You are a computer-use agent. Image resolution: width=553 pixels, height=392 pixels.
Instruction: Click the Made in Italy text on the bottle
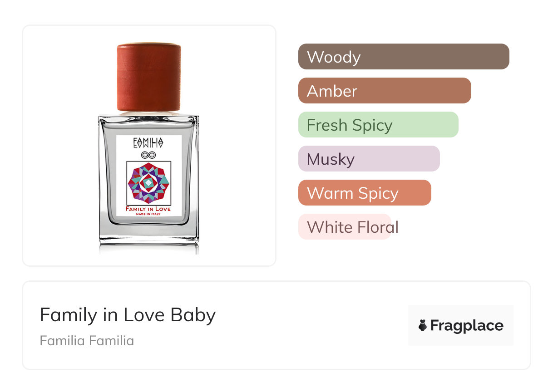pyautogui.click(x=148, y=214)
